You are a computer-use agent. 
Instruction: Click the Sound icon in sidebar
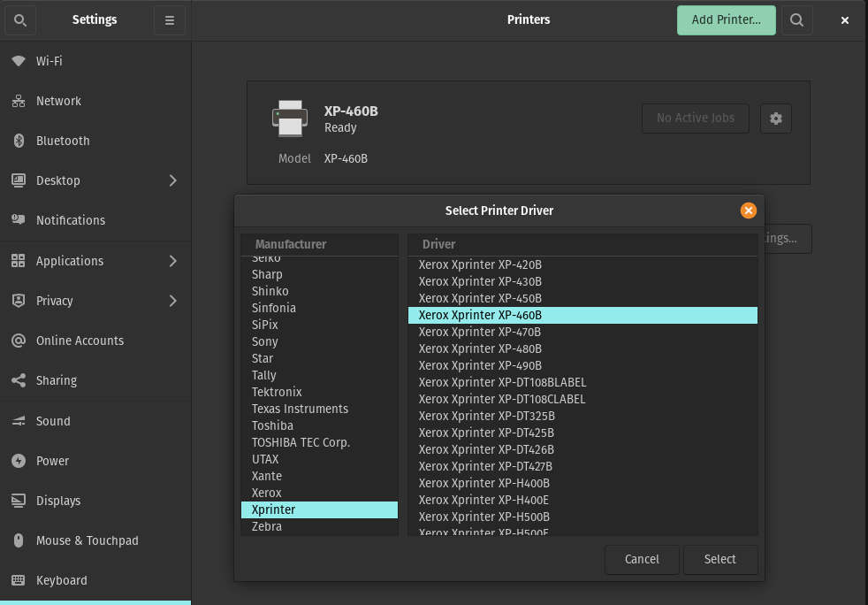coord(19,421)
